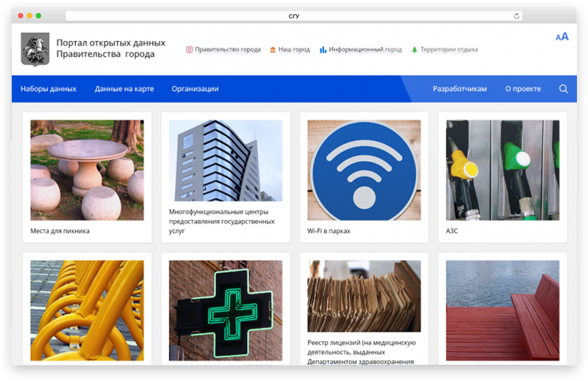The image size is (588, 381).
Task: Reload the page with the refresh icon
Action: click(517, 16)
